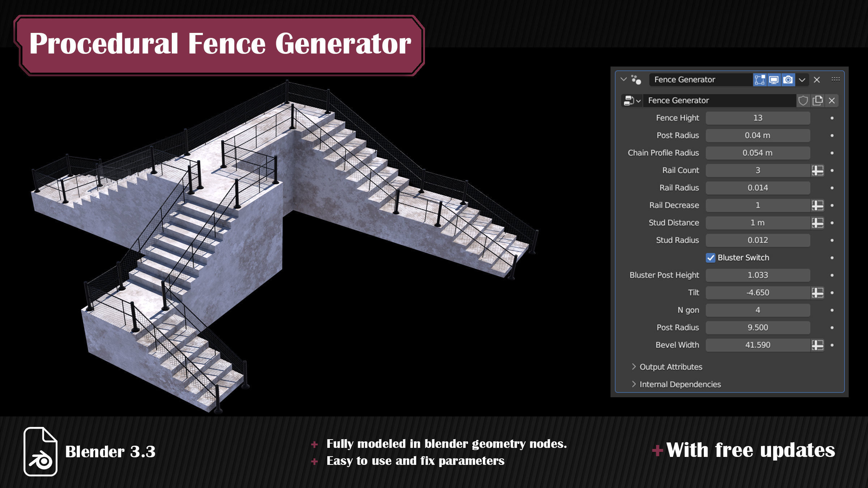Screen dimensions: 868x488
Task: Click the Procedural Fence Generator title banner
Action: coord(219,45)
